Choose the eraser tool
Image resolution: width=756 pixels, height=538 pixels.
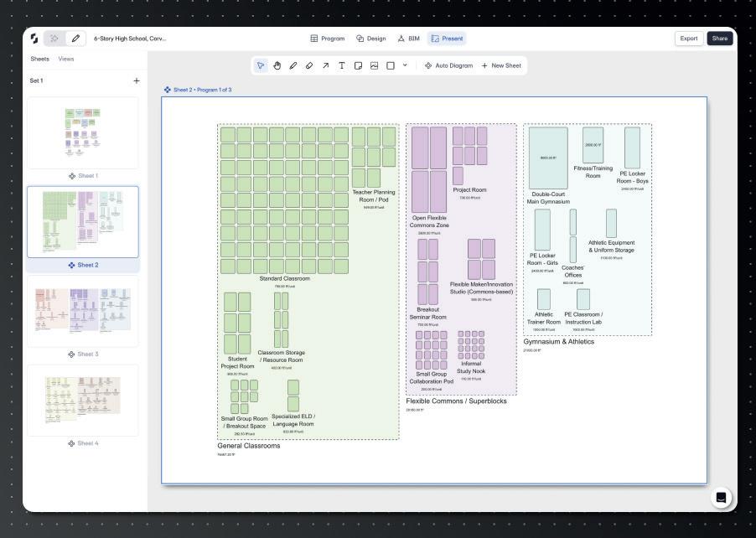[x=309, y=65]
